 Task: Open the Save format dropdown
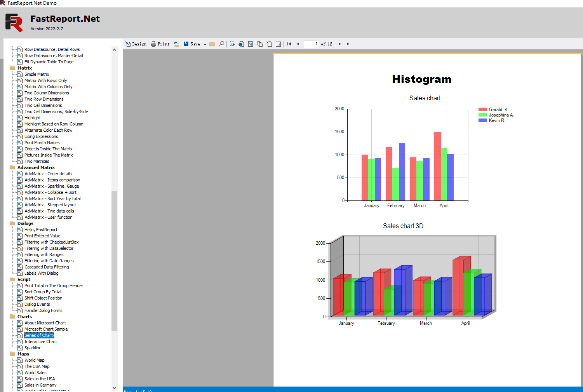tap(204, 44)
